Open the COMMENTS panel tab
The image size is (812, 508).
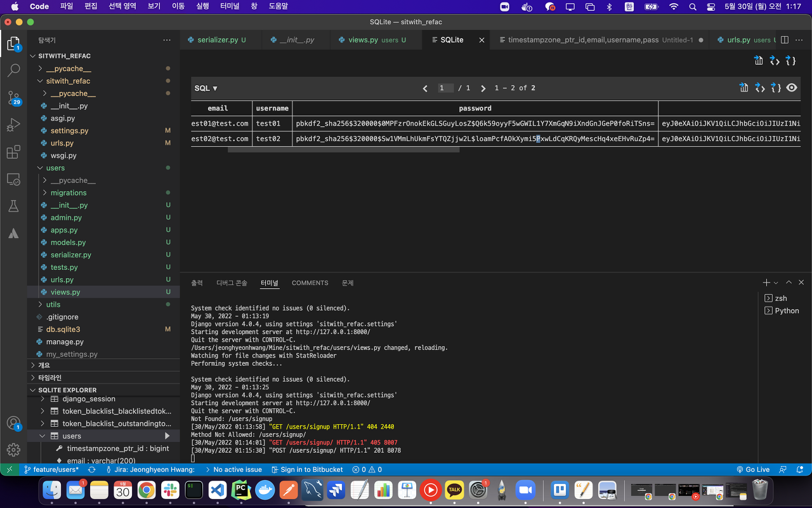(x=310, y=283)
